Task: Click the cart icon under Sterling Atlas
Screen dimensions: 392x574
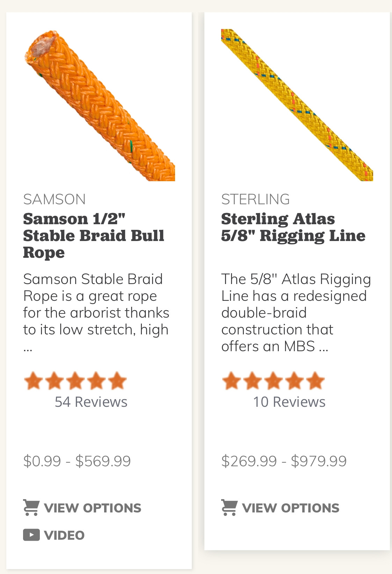Action: [x=229, y=508]
